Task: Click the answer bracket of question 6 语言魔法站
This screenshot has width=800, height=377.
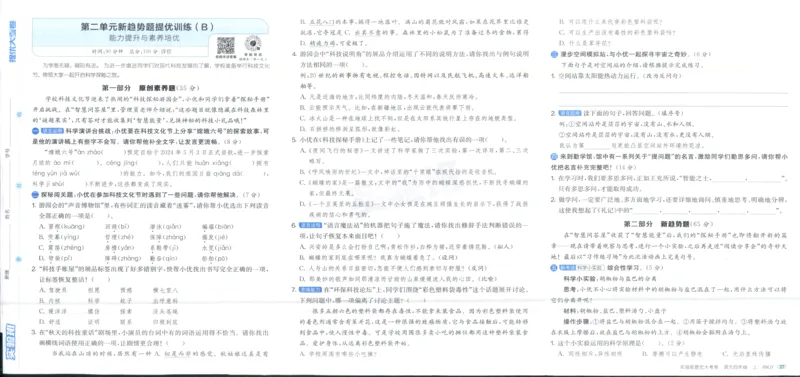Action: coord(391,236)
